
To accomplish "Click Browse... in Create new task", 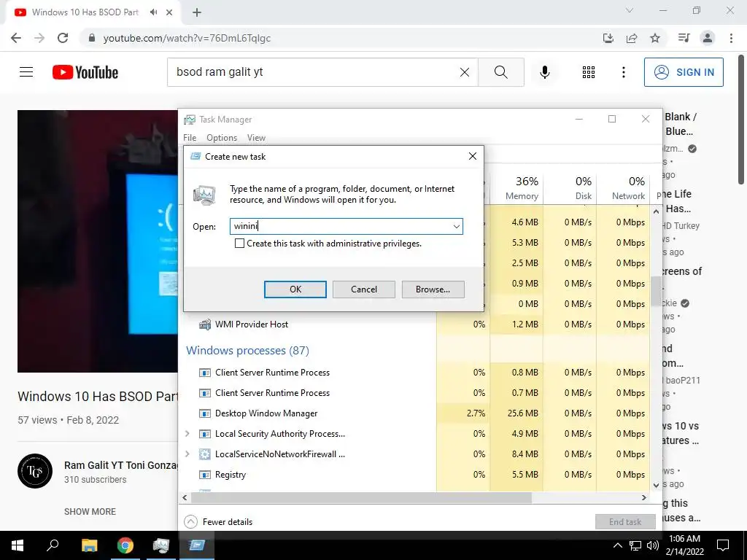I will [433, 289].
